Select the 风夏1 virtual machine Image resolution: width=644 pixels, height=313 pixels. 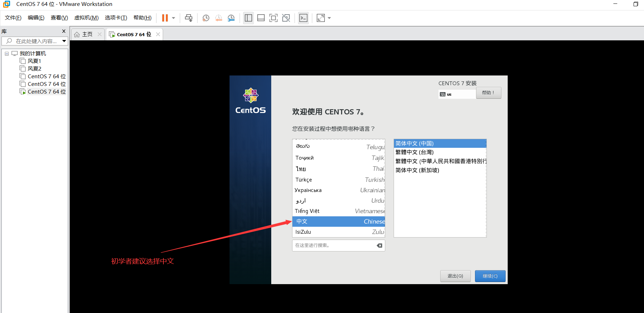34,61
